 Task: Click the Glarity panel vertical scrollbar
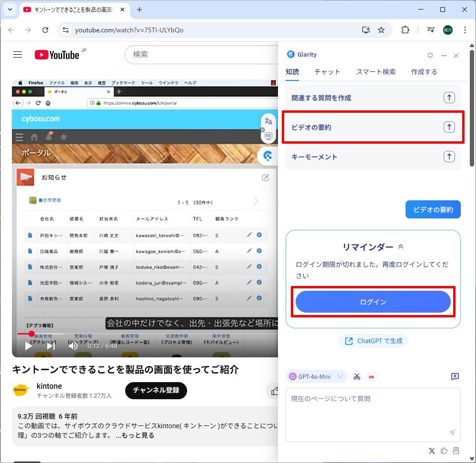471,108
